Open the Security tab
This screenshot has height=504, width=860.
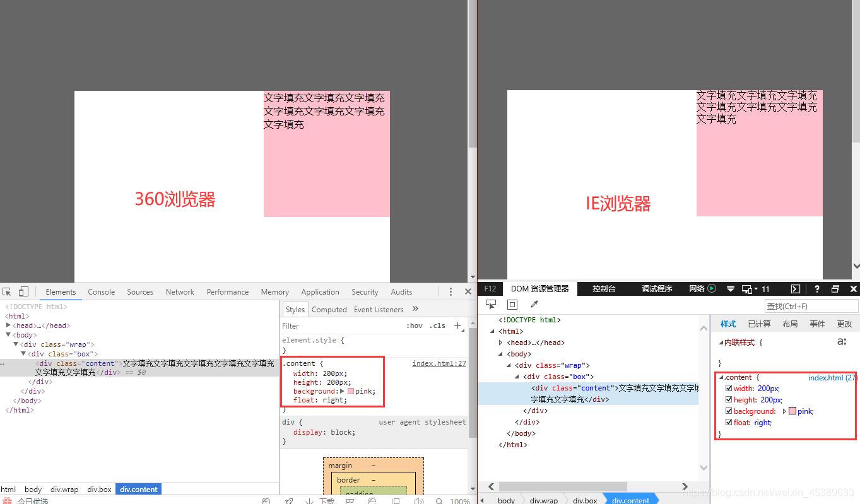365,292
